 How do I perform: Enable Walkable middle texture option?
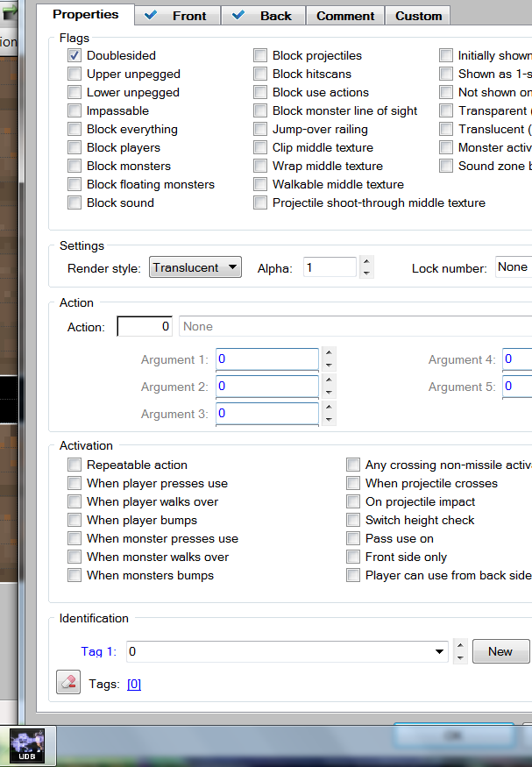click(261, 185)
